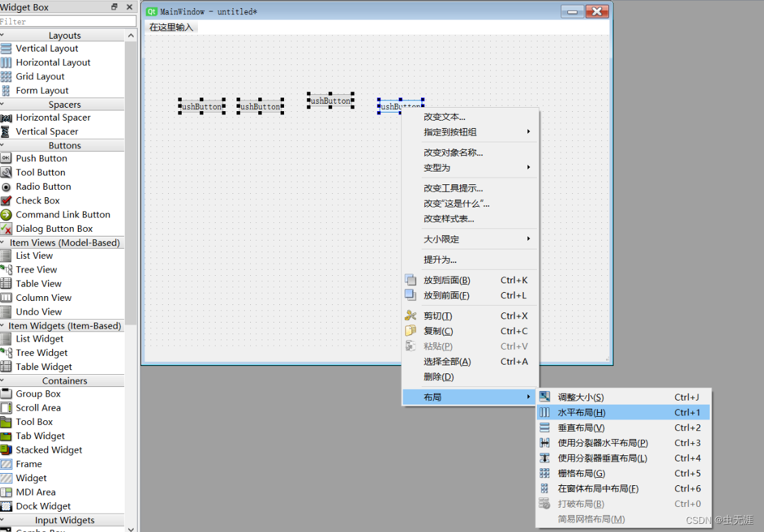Select the Check Box widget icon
The image size is (764, 532).
pyautogui.click(x=7, y=200)
